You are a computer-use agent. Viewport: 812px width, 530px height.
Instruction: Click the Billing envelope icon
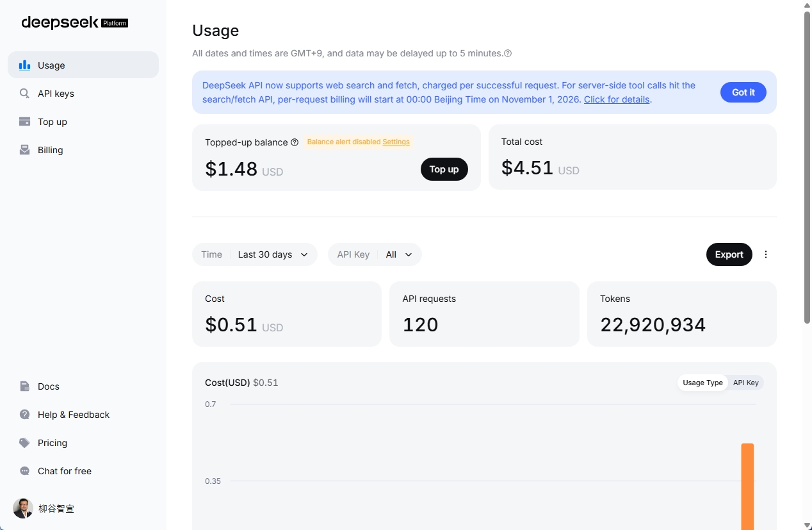(x=24, y=150)
